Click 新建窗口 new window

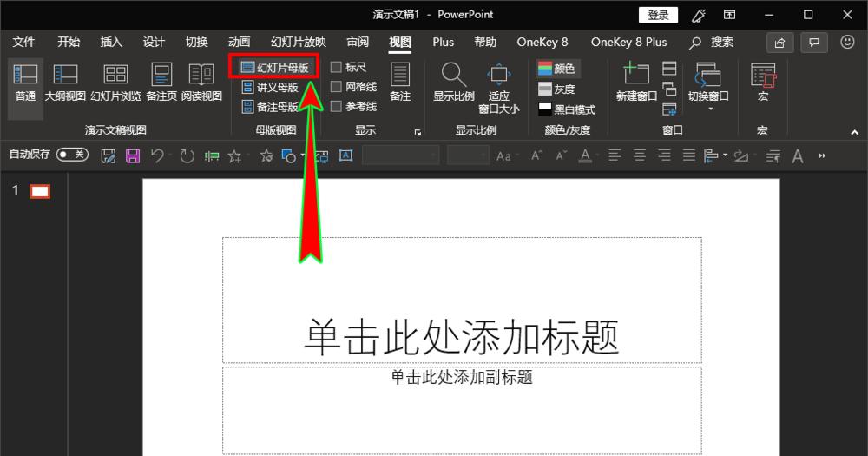coord(636,82)
